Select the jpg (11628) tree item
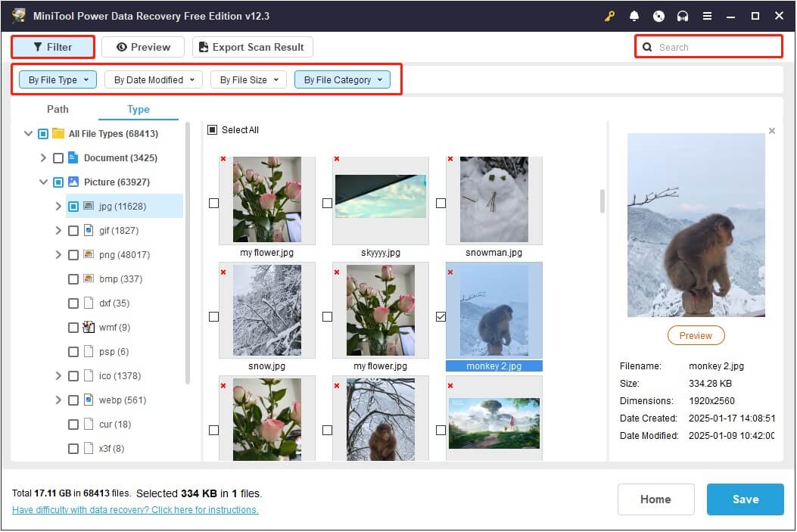 (125, 207)
